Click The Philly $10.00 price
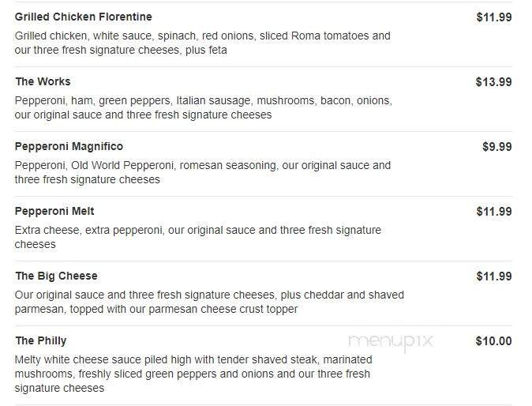The height and width of the screenshot is (406, 532). 493,341
